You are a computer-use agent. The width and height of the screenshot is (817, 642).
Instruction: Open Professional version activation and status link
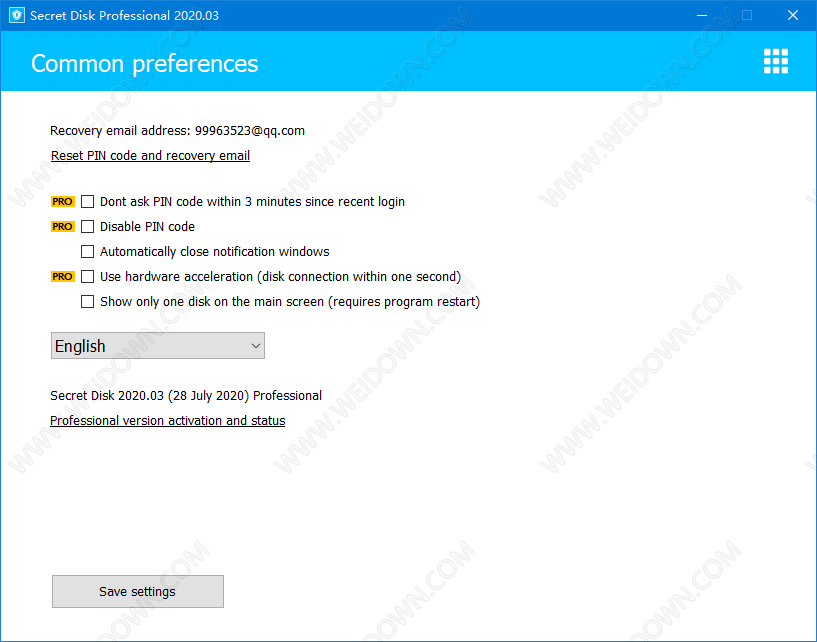167,421
